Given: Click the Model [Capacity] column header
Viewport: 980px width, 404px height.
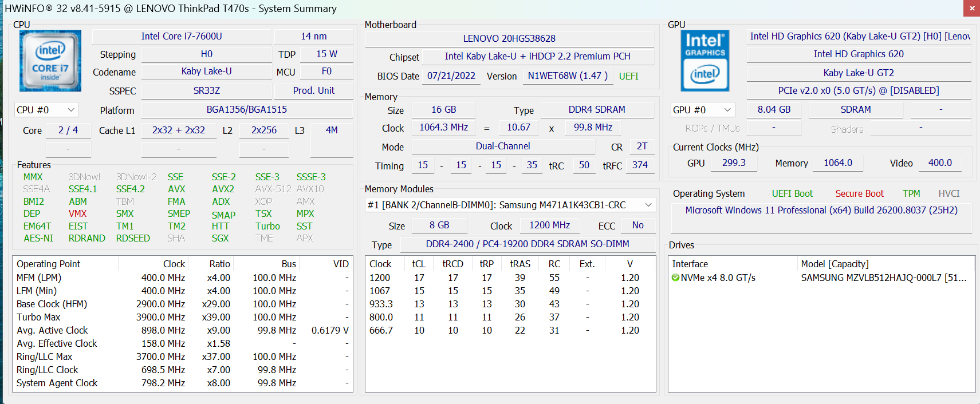Looking at the screenshot, I should 885,264.
